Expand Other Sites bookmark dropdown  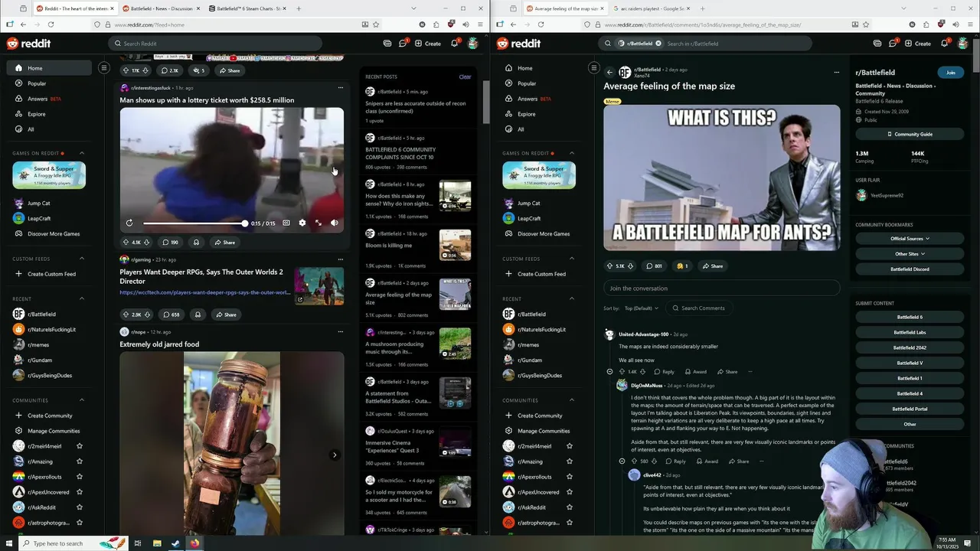(910, 254)
